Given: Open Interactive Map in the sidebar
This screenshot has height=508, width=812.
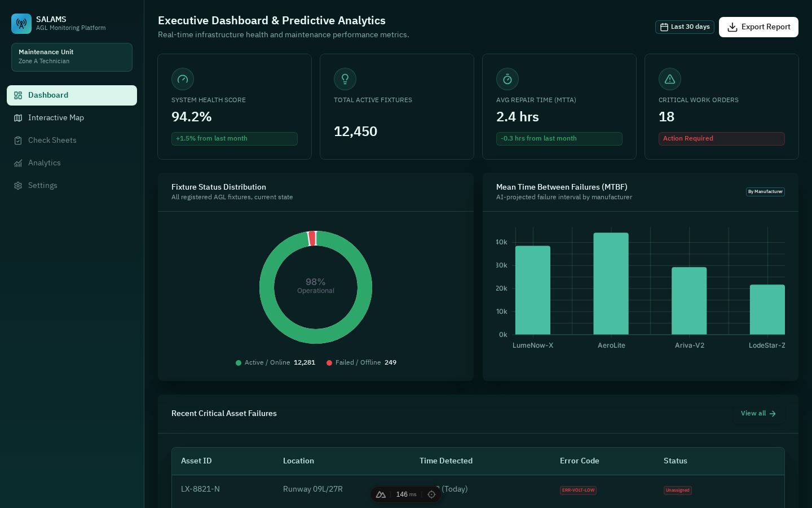Looking at the screenshot, I should (72, 118).
